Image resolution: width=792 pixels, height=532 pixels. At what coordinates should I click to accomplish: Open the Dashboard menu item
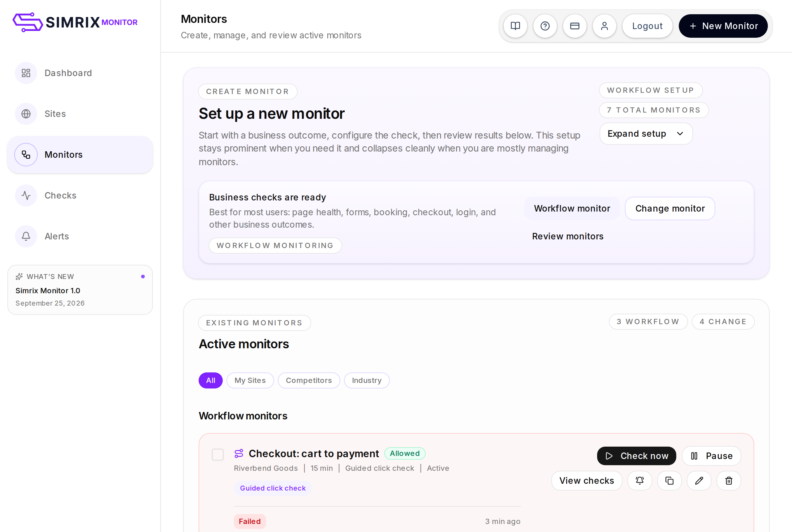point(80,73)
